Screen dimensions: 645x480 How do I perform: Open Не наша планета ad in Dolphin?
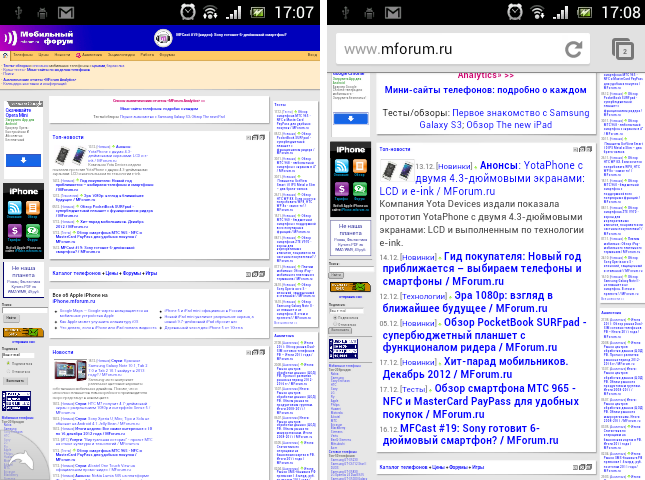pyautogui.click(x=23, y=280)
